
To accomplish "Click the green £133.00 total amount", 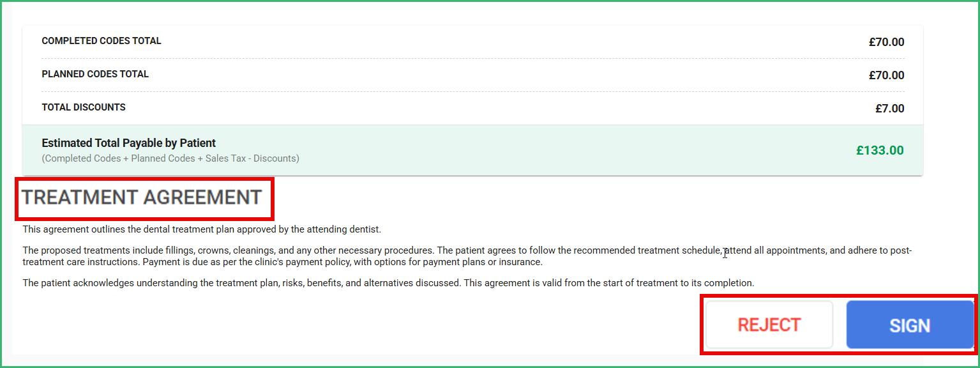I will pos(880,150).
